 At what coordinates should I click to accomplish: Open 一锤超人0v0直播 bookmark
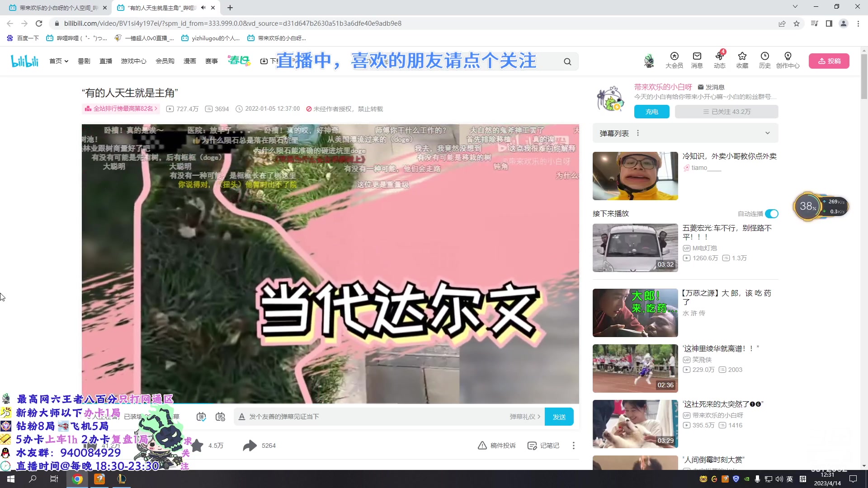point(144,38)
